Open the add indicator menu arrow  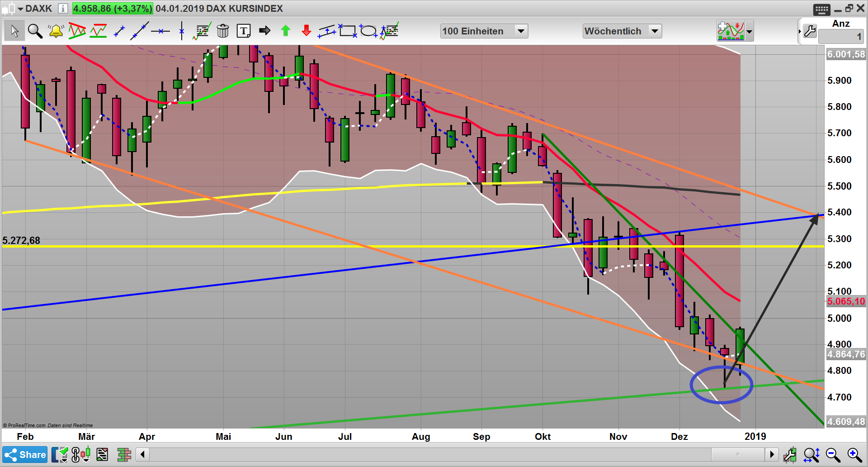750,32
